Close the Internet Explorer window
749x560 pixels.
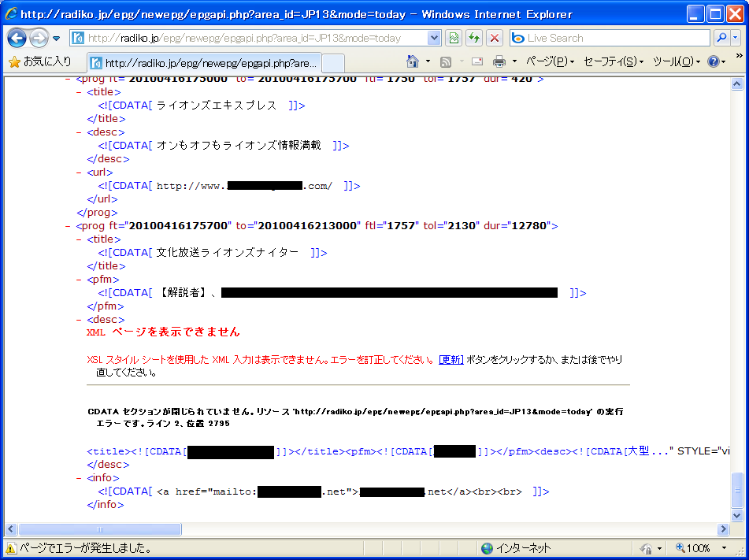click(x=735, y=14)
